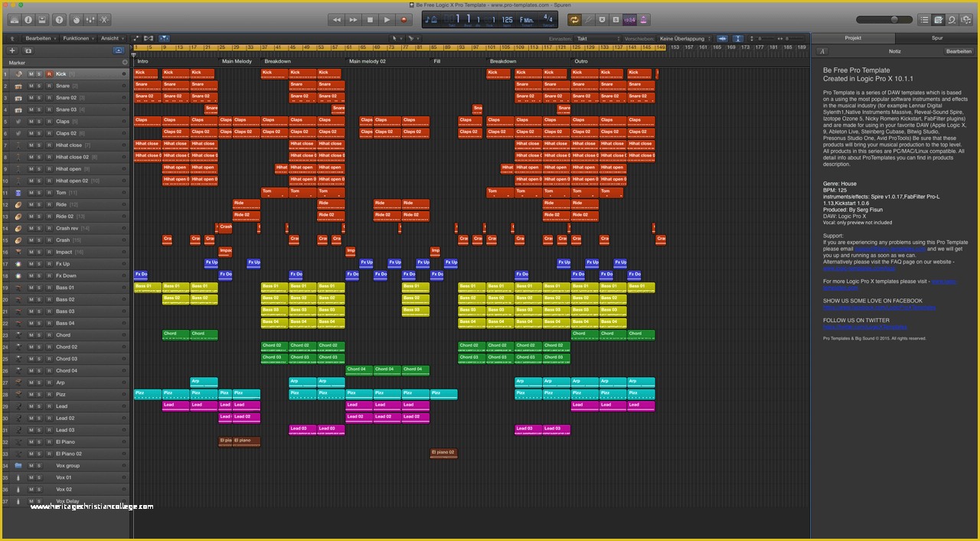Select the Intro marker
Screen dimensions: 980x541
coord(143,61)
